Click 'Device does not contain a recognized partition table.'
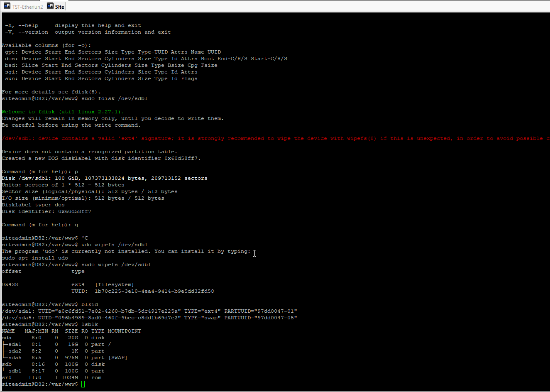 tap(90, 152)
